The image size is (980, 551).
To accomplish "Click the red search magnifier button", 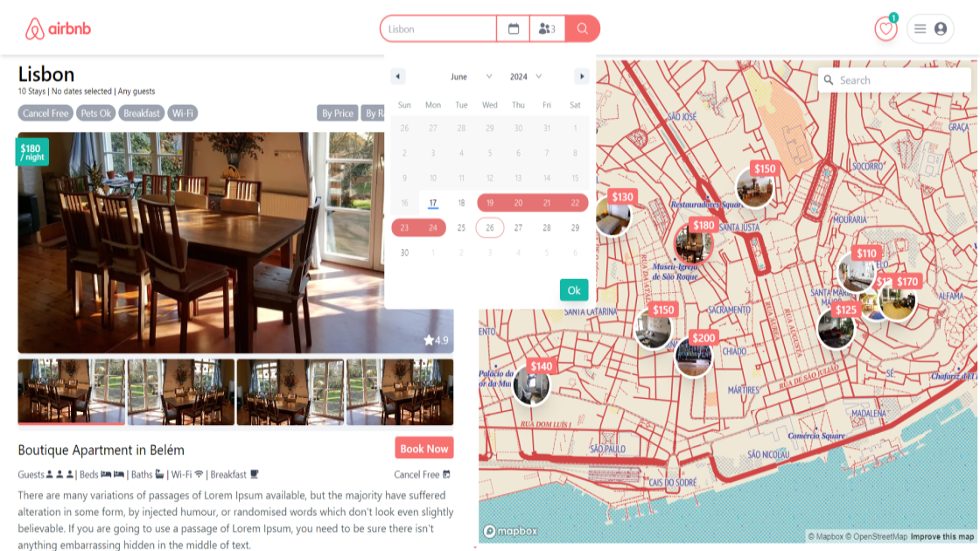I will pyautogui.click(x=583, y=29).
